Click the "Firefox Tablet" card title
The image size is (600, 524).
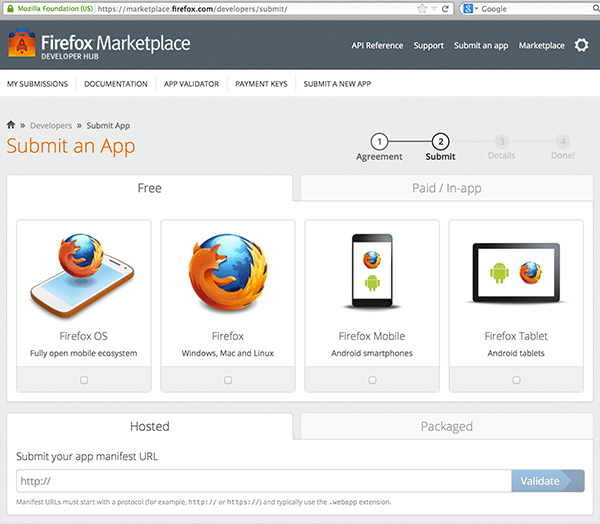516,336
